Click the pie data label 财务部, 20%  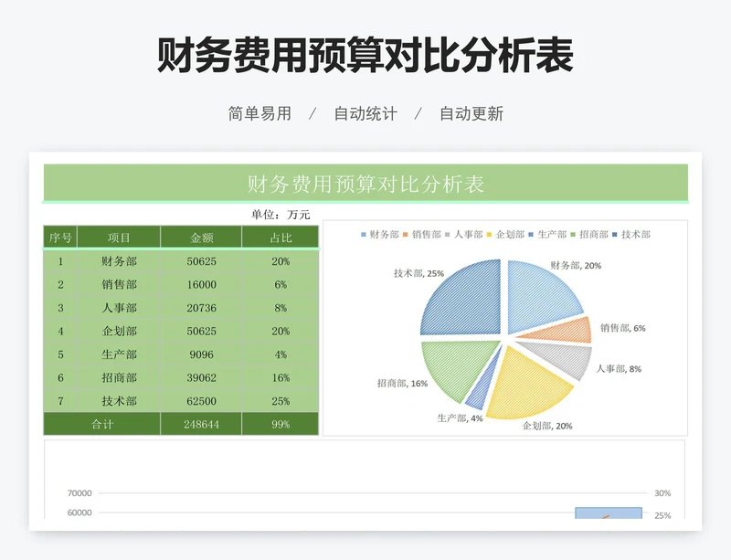click(x=576, y=265)
